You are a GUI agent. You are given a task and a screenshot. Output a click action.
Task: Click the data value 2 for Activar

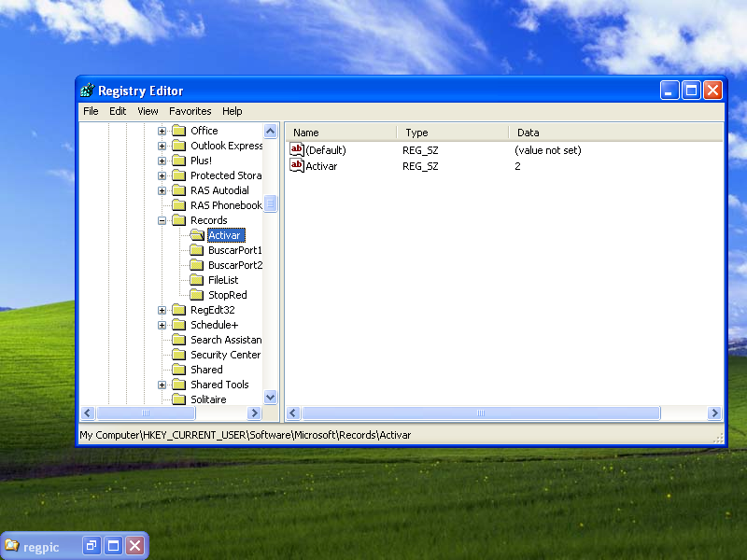coord(517,166)
